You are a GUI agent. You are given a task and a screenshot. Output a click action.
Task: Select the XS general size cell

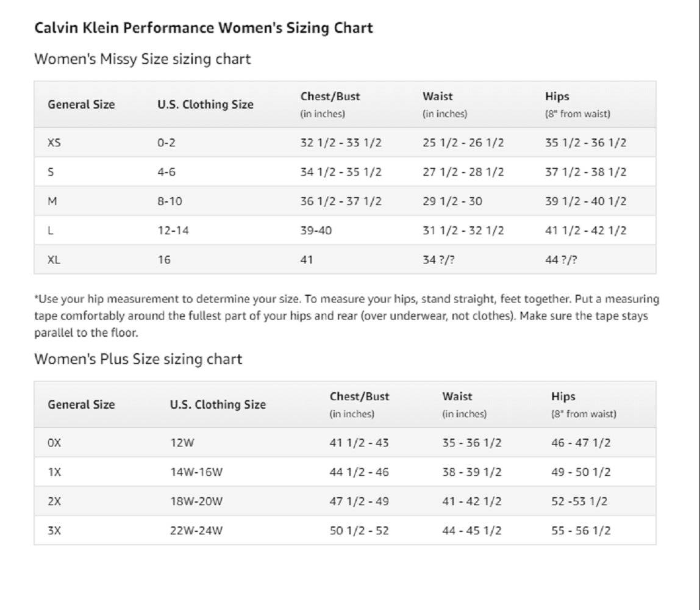[x=54, y=143]
